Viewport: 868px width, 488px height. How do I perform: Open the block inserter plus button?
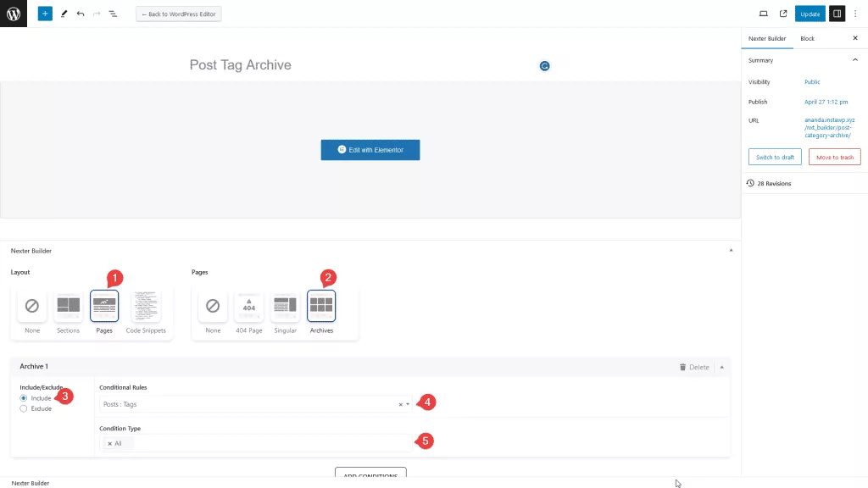point(45,14)
